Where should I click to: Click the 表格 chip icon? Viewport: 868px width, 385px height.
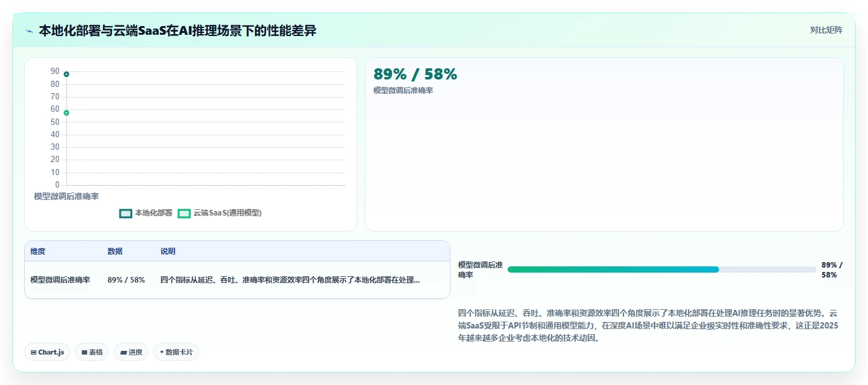pyautogui.click(x=84, y=352)
